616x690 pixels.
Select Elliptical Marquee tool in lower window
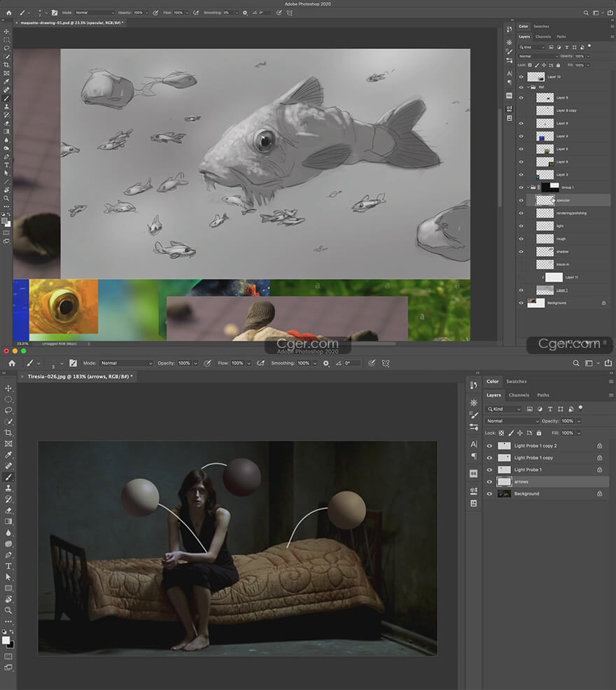pyautogui.click(x=8, y=399)
